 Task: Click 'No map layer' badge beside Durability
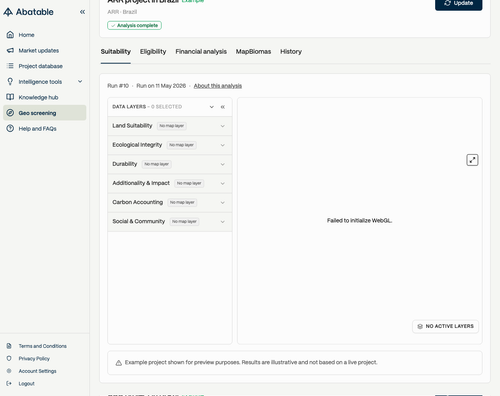156,164
